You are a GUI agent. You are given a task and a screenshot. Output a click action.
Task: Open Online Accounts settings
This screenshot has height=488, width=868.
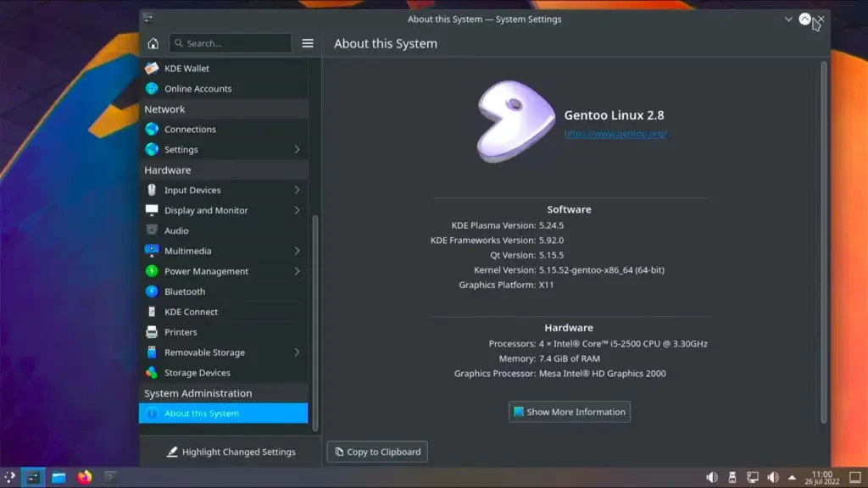click(223, 88)
